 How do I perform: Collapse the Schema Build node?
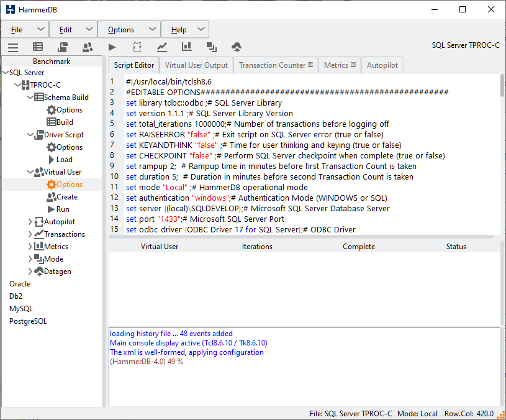pos(30,97)
